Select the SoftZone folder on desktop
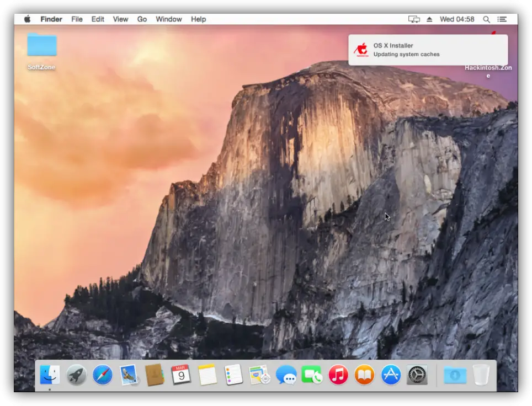The width and height of the screenshot is (532, 406). (42, 45)
